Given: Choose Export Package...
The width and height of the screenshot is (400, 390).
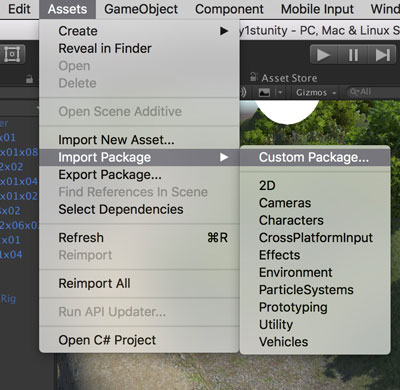Looking at the screenshot, I should (x=139, y=175).
